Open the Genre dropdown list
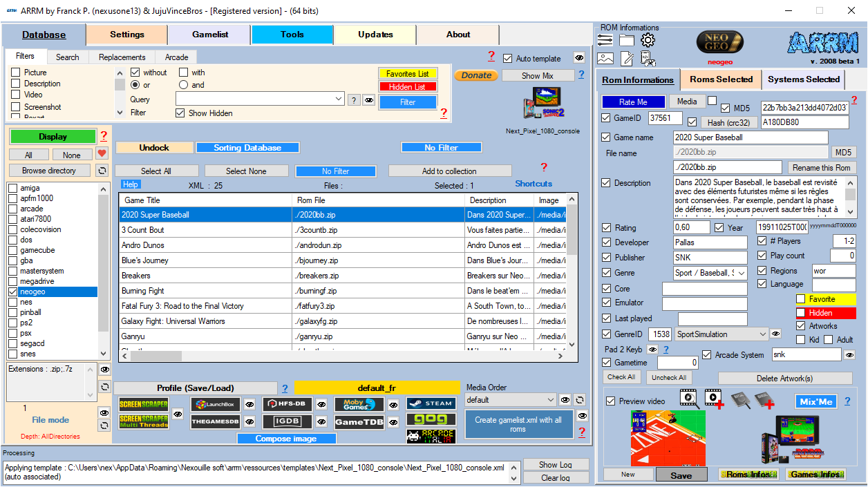This screenshot has width=868, height=487. pos(742,274)
